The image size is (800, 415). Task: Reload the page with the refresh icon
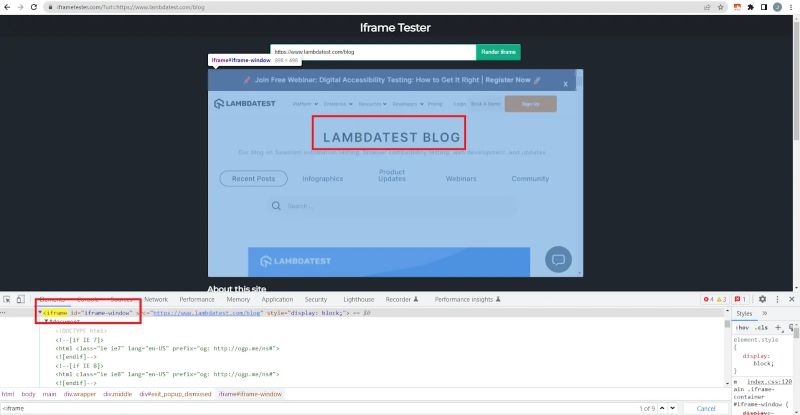pyautogui.click(x=34, y=7)
